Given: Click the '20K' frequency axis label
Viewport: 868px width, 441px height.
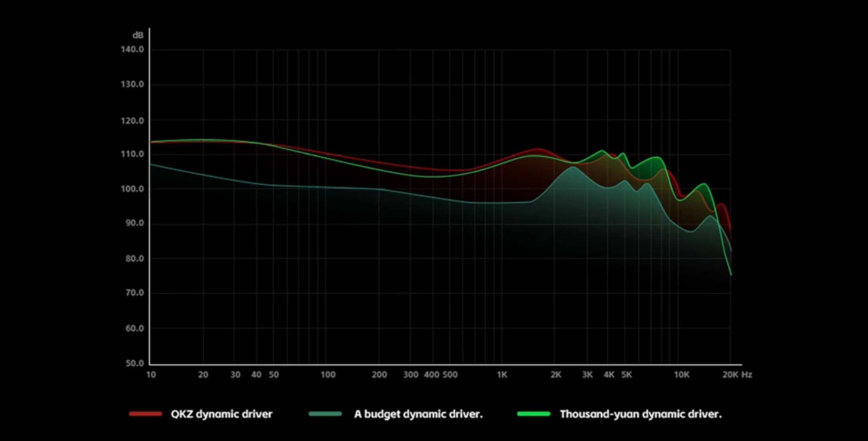Looking at the screenshot, I should (x=730, y=375).
